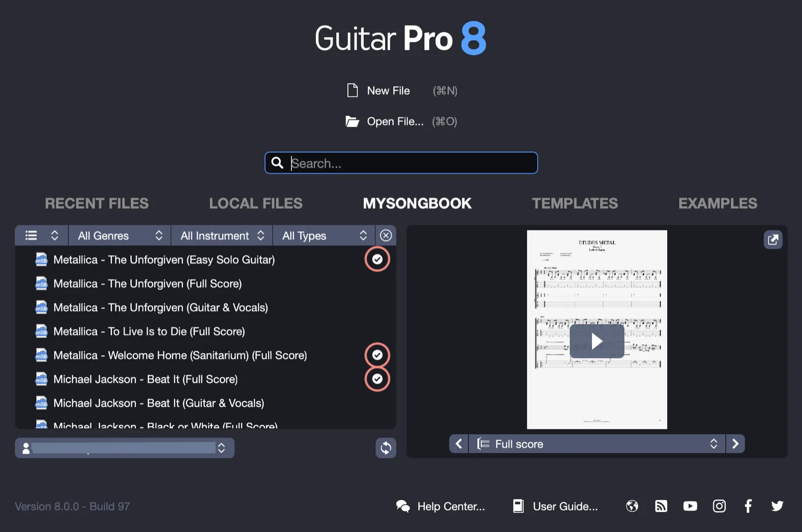The height and width of the screenshot is (532, 802).
Task: Open the Help Center chat icon
Action: pos(403,506)
